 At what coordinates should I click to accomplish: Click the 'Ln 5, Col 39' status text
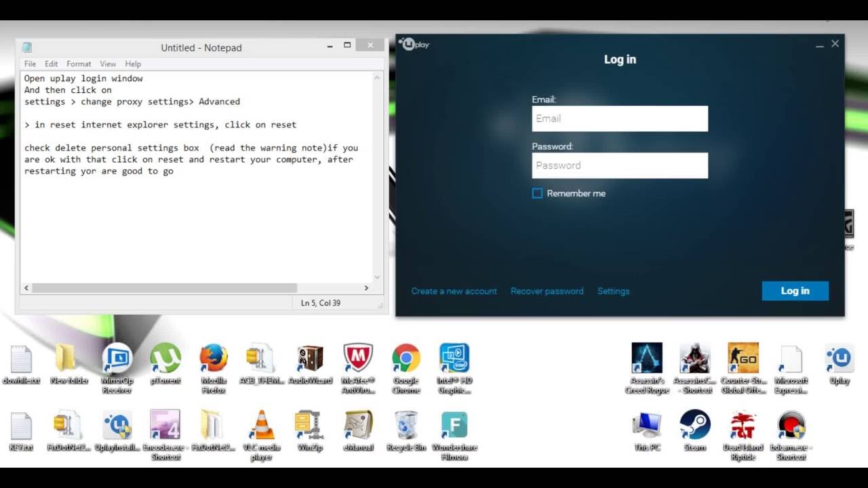321,303
